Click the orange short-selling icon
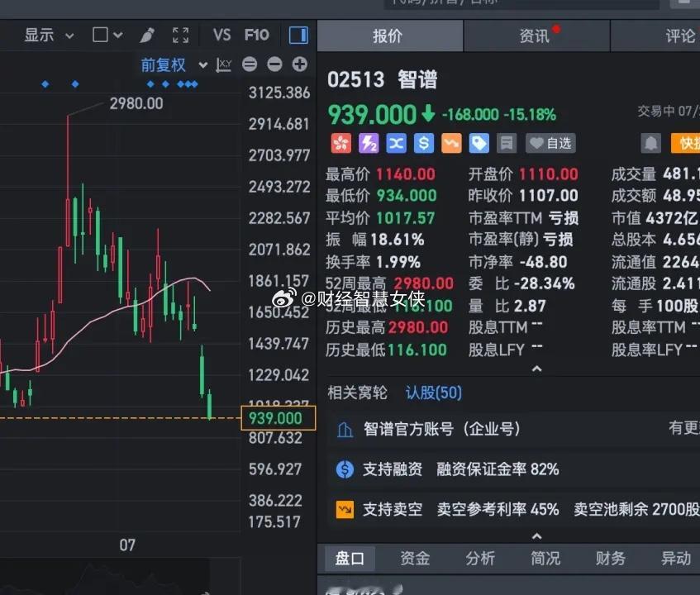 (451, 143)
